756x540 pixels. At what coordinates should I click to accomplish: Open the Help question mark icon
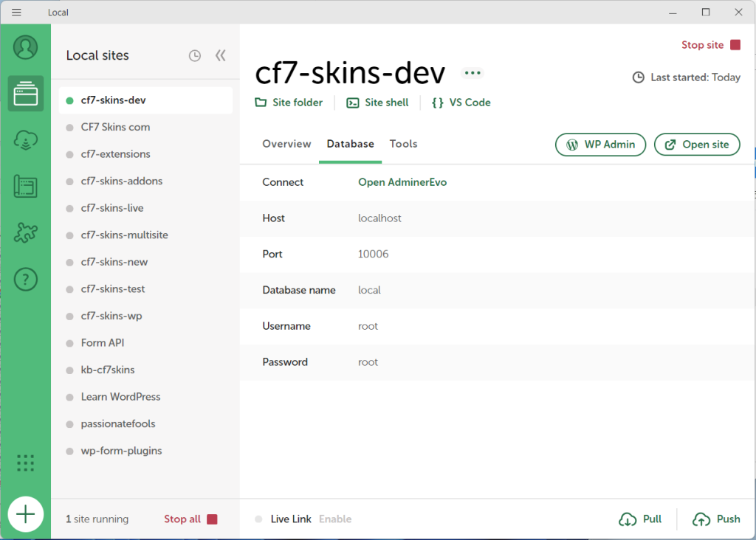[26, 280]
